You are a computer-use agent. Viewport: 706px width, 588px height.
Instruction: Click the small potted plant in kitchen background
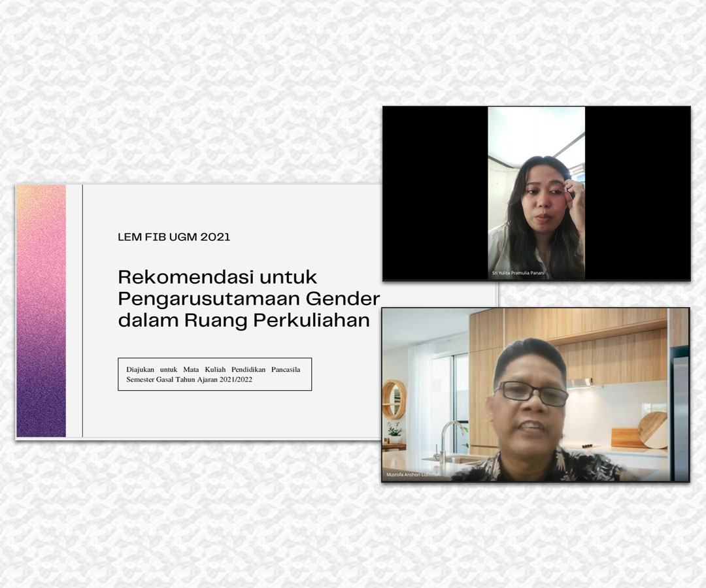click(394, 433)
